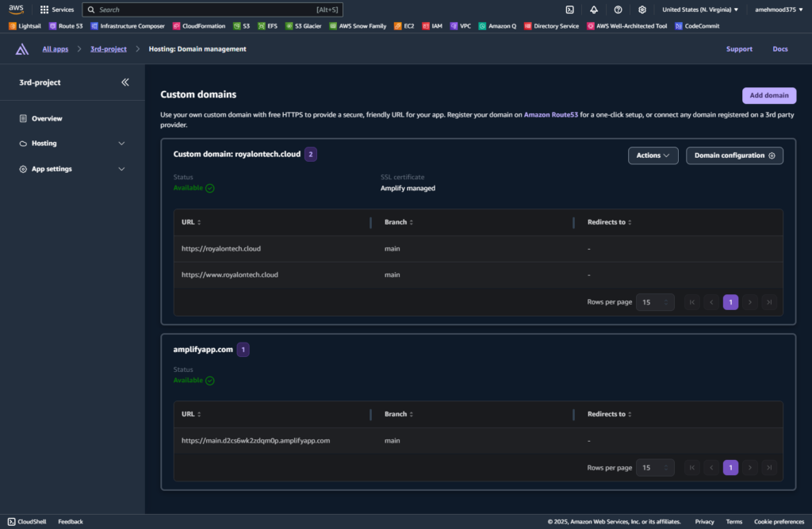Viewport: 812px width, 529px height.
Task: Open the Services grid menu
Action: pos(57,10)
